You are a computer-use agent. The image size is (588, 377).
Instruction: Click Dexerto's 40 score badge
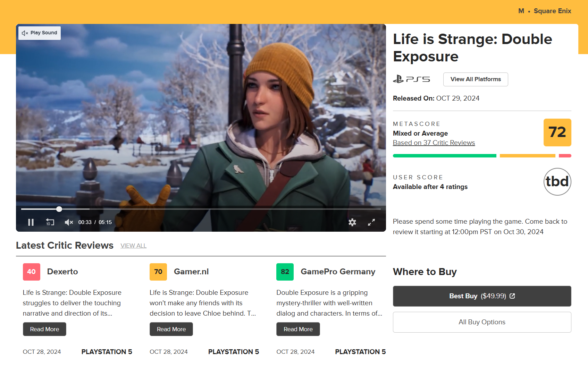click(32, 272)
